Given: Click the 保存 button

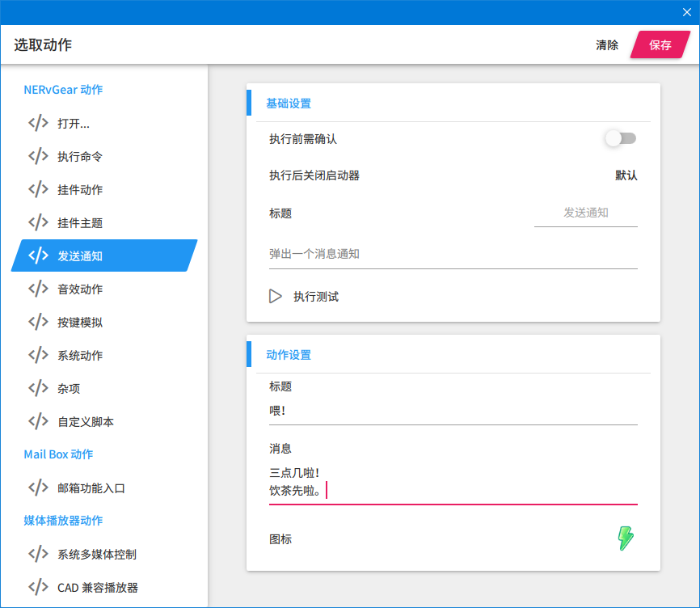Looking at the screenshot, I should pyautogui.click(x=660, y=44).
